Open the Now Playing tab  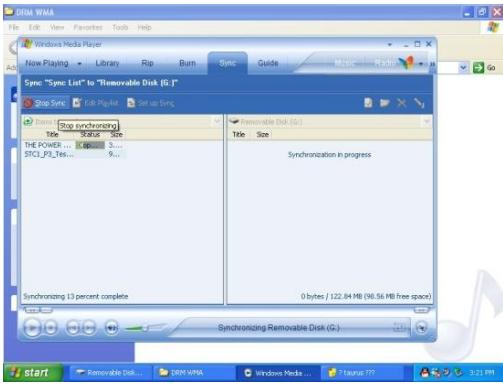[x=47, y=63]
